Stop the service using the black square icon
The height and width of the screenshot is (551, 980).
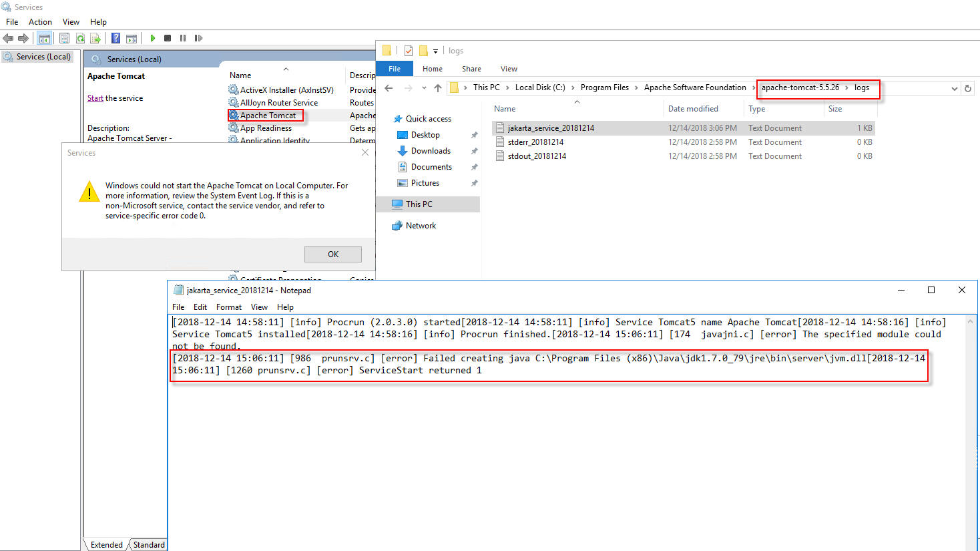pos(168,37)
